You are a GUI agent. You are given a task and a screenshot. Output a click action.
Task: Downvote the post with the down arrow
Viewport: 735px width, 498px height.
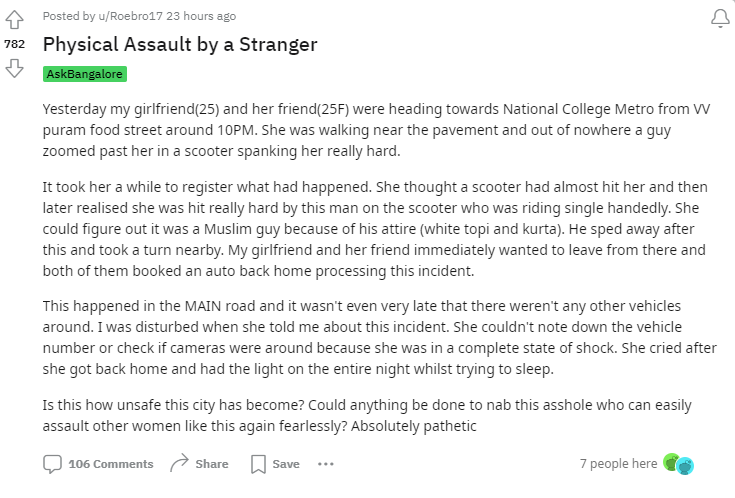(14, 68)
